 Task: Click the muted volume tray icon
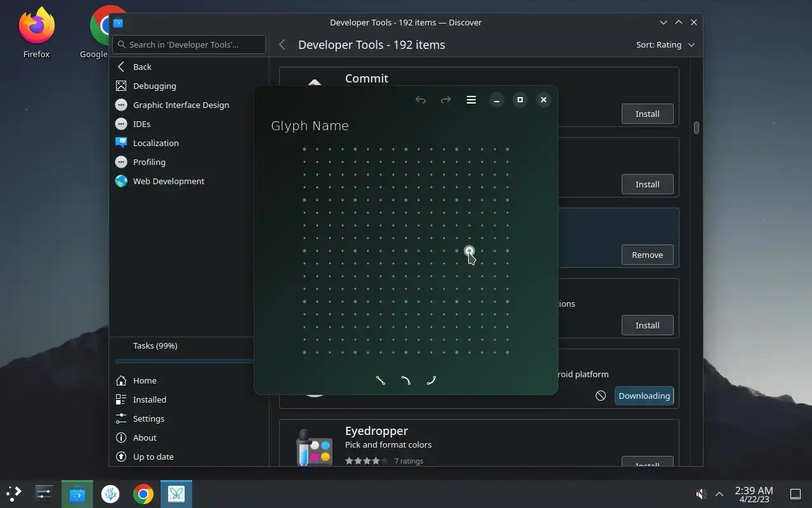pyautogui.click(x=701, y=494)
